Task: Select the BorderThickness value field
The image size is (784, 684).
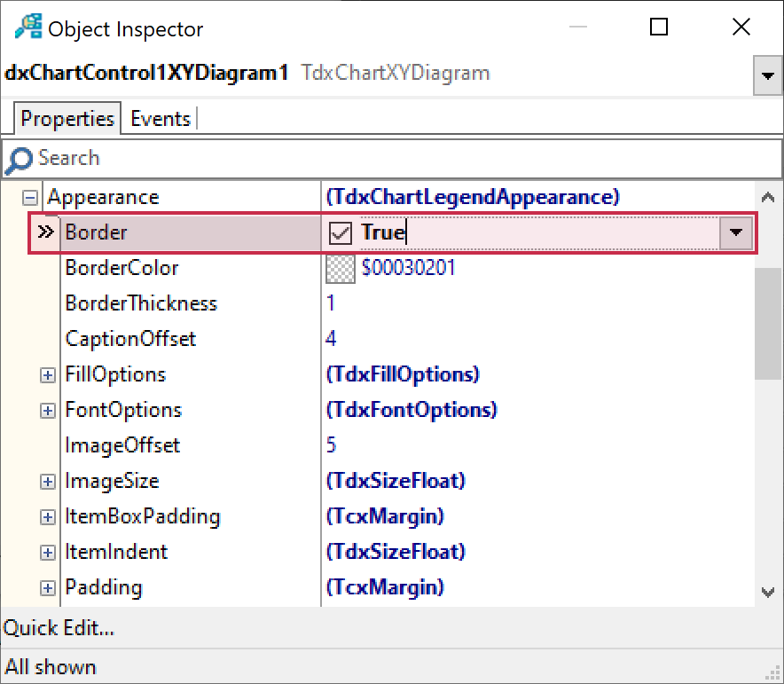Action: 532,303
